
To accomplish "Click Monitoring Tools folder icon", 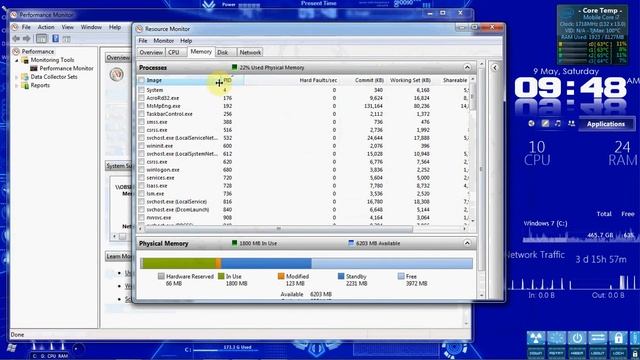I will [25, 60].
